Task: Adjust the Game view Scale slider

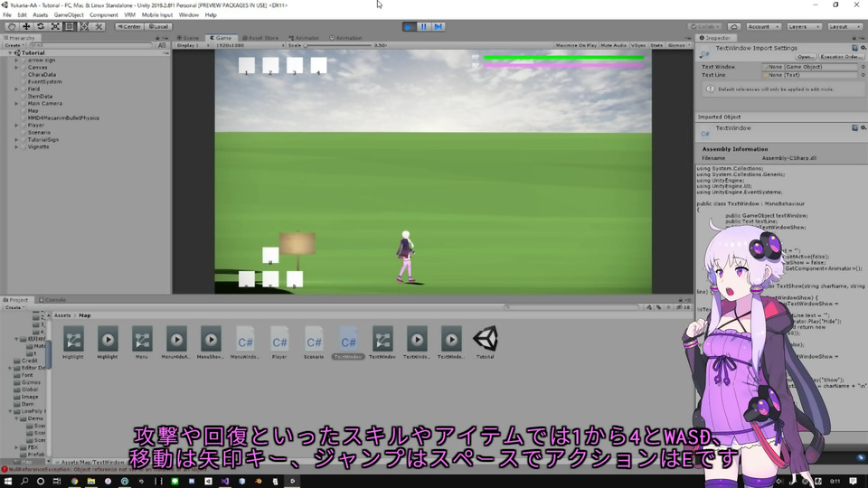Action: (x=337, y=45)
